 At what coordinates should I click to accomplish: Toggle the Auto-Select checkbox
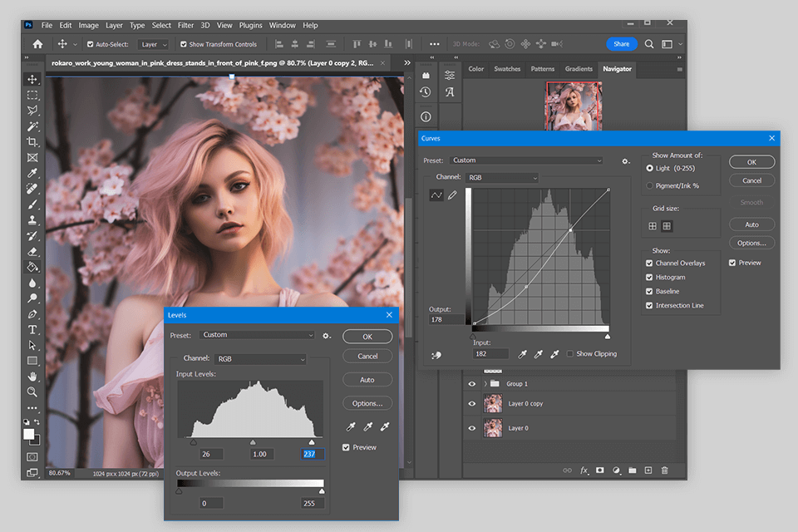90,44
